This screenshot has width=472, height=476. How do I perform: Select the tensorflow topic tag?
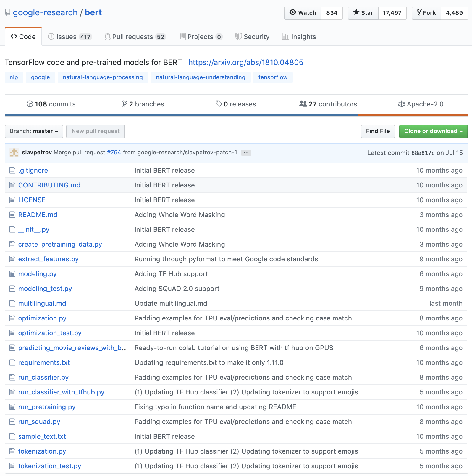[x=273, y=77]
